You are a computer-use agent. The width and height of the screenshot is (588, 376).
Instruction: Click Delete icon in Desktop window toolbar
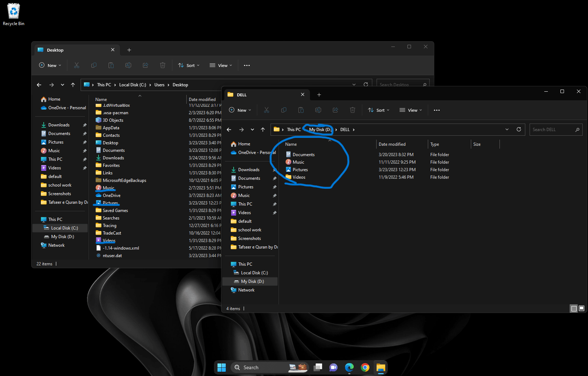pyautogui.click(x=163, y=65)
